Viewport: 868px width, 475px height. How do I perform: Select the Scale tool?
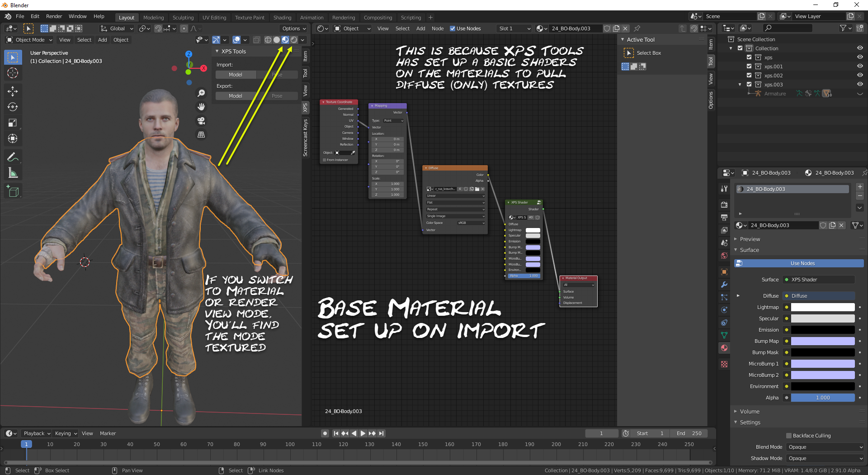click(x=13, y=123)
